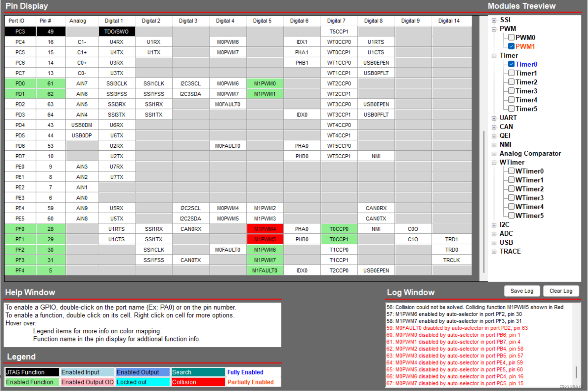This screenshot has height=391, width=588.
Task: Click the TDO/SWO cell on PC3
Action: (x=117, y=32)
